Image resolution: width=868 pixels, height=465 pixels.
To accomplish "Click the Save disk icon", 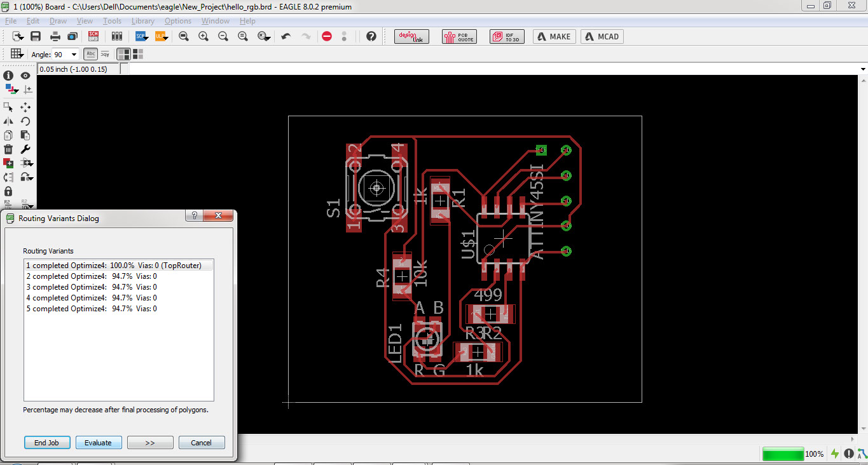I will pos(36,36).
